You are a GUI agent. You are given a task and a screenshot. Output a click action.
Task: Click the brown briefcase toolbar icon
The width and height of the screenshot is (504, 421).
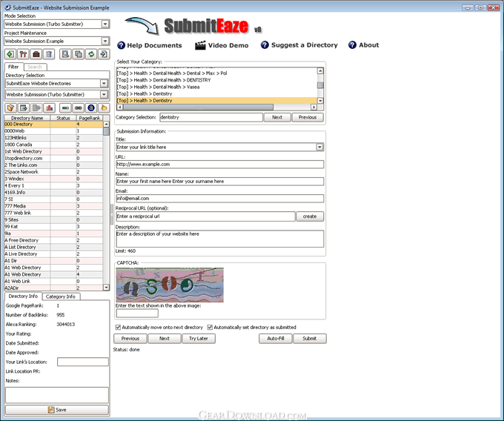[x=36, y=54]
